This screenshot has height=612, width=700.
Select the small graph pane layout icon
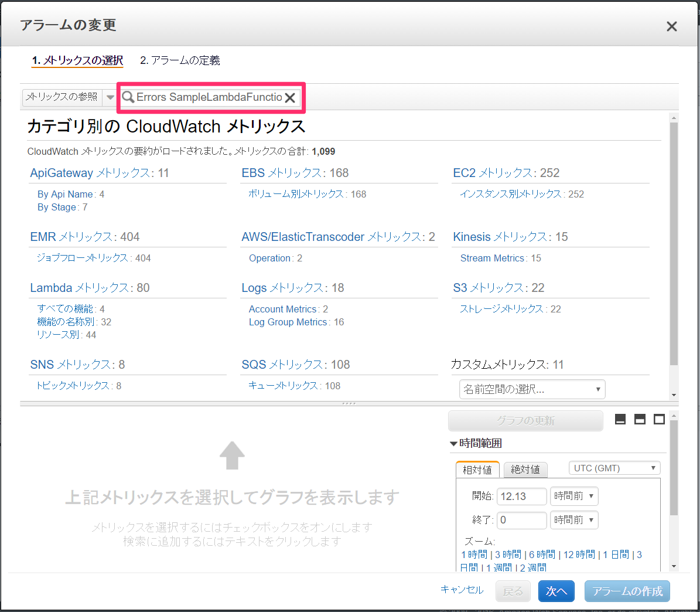coord(620,419)
